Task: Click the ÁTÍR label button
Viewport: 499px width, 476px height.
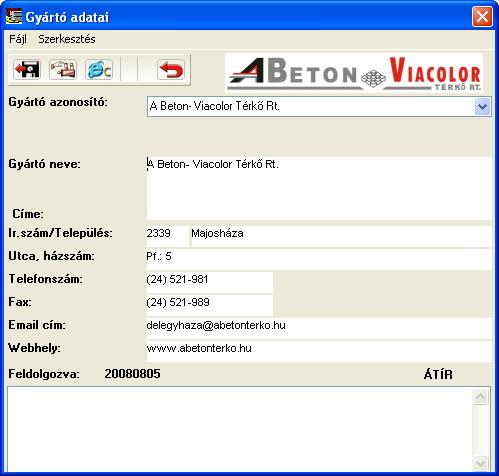Action: (438, 374)
